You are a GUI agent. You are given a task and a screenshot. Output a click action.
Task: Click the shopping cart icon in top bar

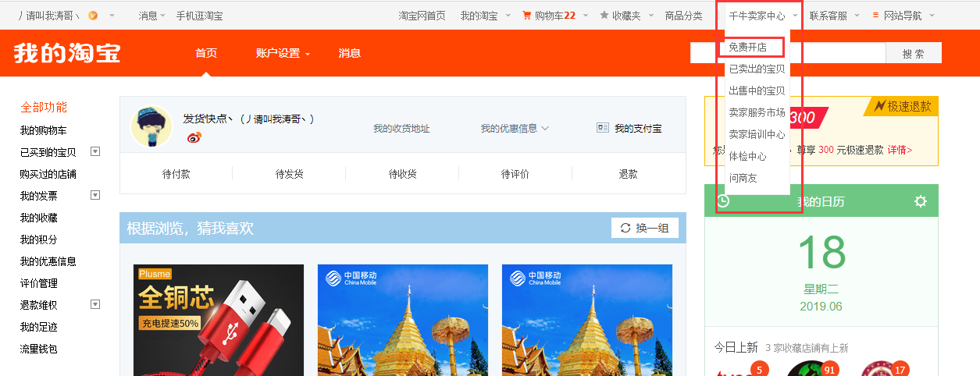526,16
